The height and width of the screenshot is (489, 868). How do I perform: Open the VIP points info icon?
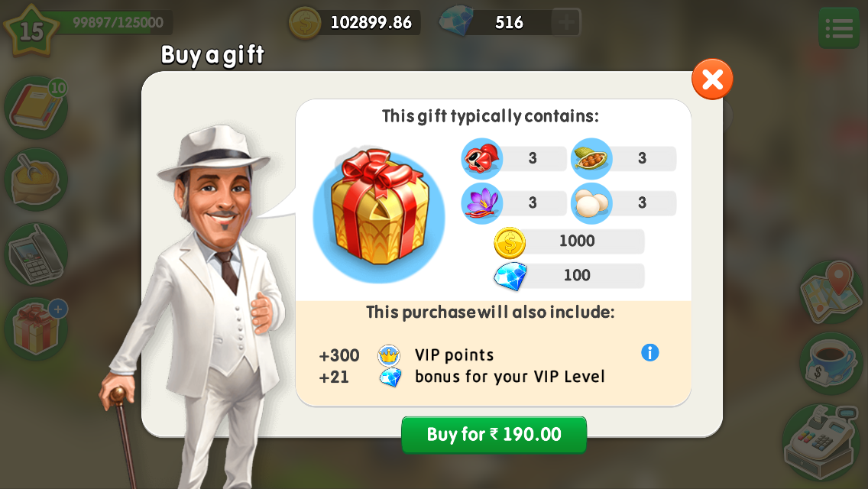[x=650, y=352]
